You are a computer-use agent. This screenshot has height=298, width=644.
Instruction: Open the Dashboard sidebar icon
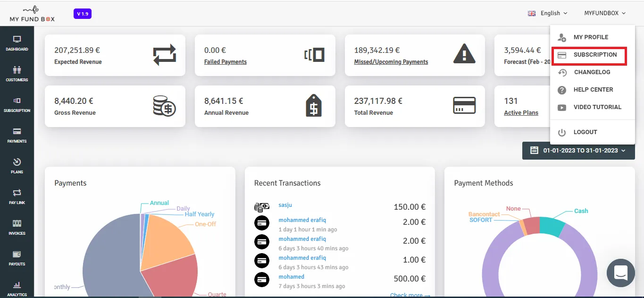point(17,43)
